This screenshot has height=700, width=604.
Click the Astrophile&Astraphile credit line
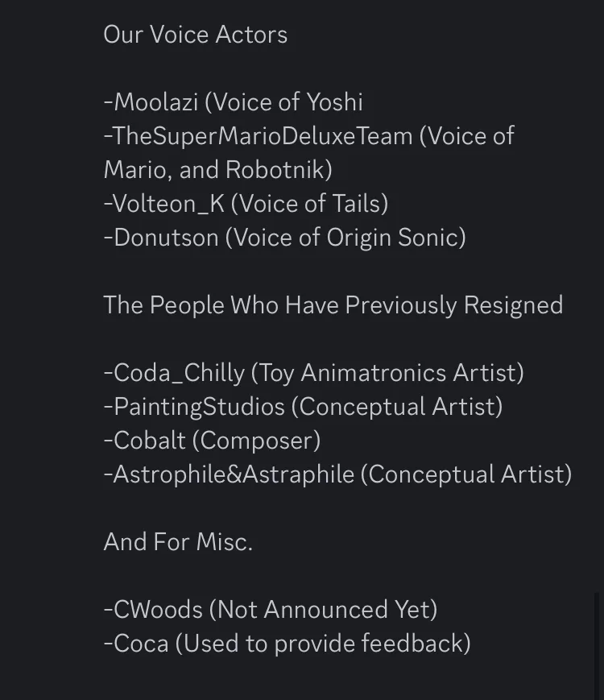[338, 474]
